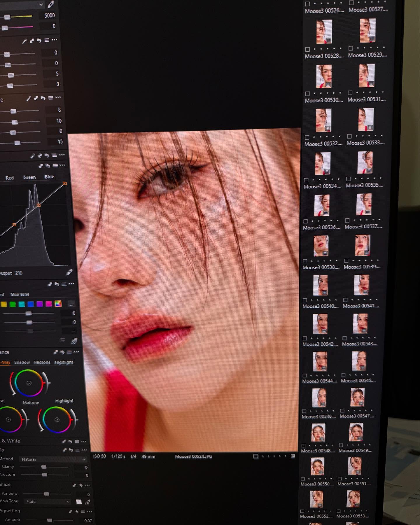The width and height of the screenshot is (420, 525).
Task: Click the Moose3 00524.JPG filename in the viewer bar
Action: pos(193,456)
